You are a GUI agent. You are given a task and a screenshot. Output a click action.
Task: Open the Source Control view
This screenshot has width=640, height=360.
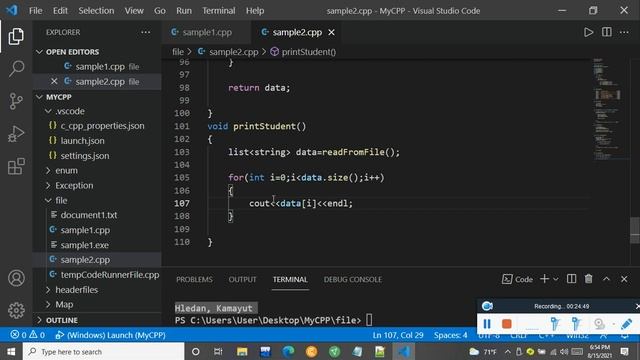[16, 101]
